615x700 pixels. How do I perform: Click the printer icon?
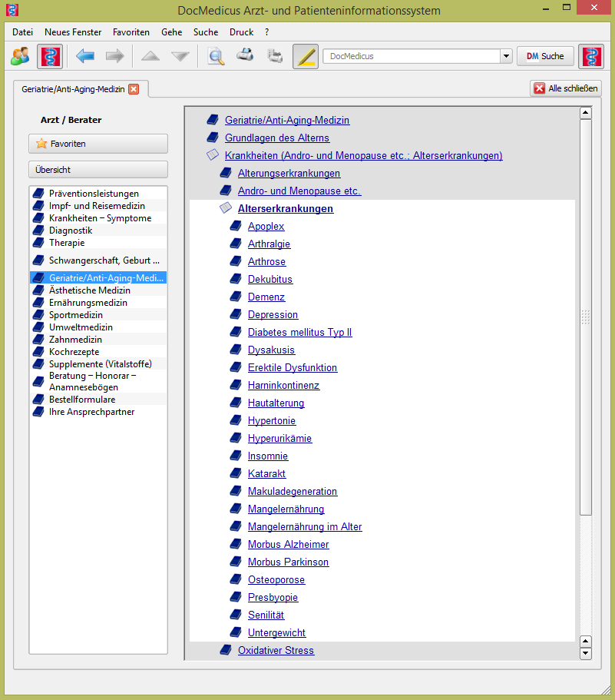245,55
